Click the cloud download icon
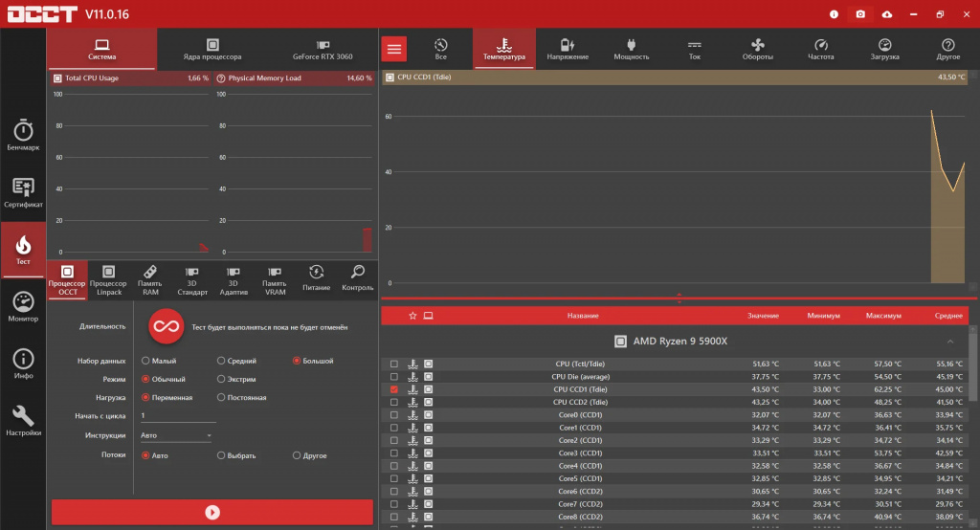 [887, 13]
